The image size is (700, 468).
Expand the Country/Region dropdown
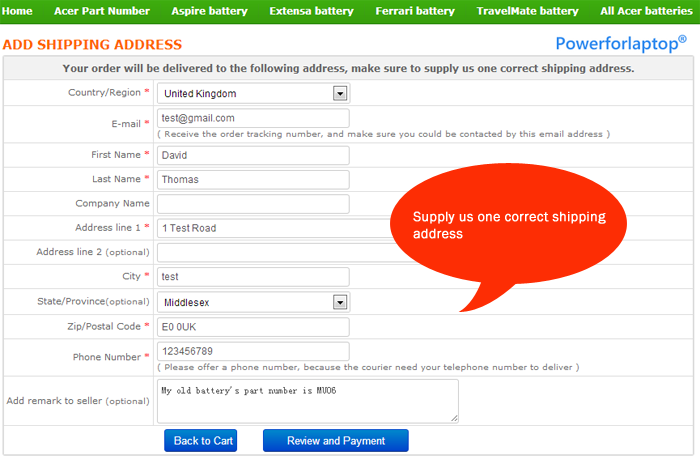339,94
